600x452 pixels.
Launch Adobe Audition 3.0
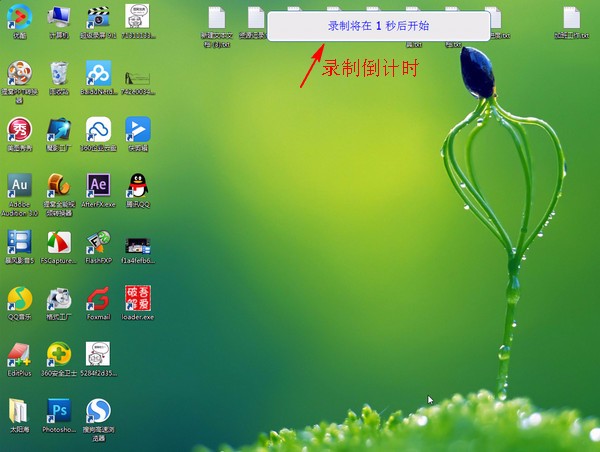click(20, 194)
